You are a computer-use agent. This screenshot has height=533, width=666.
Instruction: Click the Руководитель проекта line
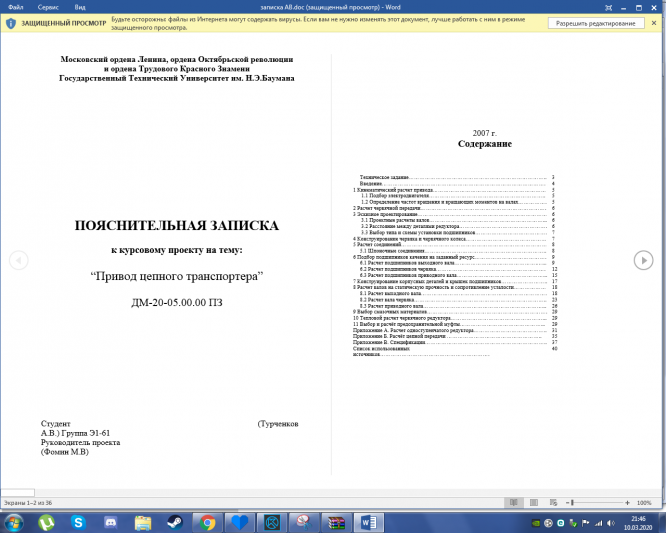[80, 443]
